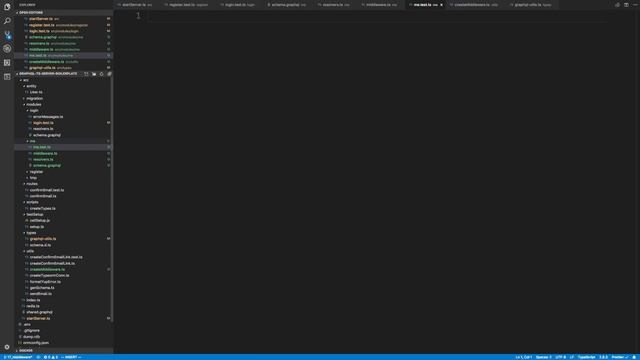
Task: Expand the migration folder
Action: pos(34,98)
